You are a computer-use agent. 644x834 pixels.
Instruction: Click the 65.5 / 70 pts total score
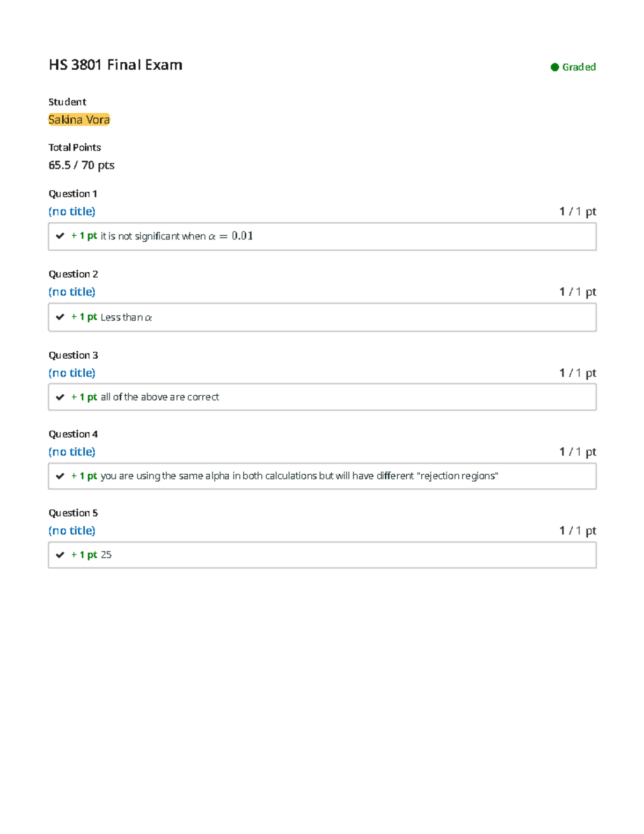[82, 165]
